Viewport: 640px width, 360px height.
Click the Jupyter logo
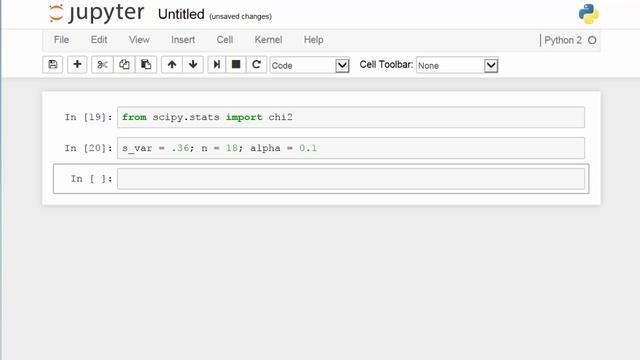click(x=96, y=13)
